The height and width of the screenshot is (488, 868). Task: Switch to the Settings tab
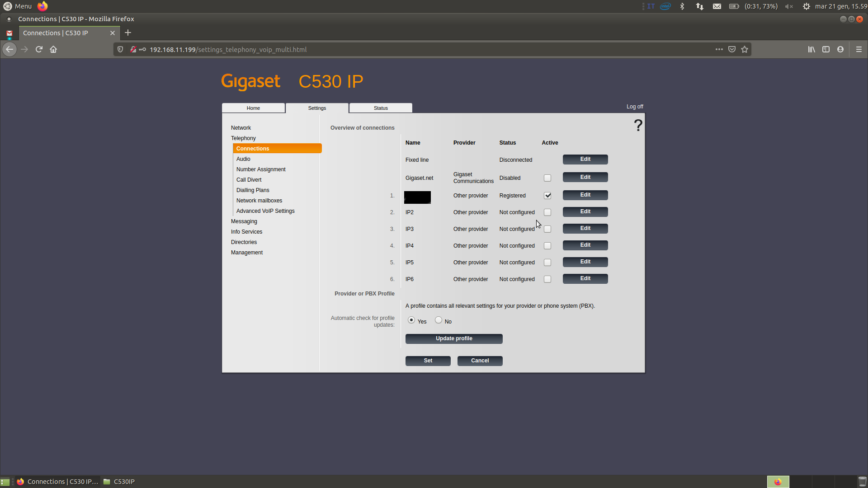(317, 108)
